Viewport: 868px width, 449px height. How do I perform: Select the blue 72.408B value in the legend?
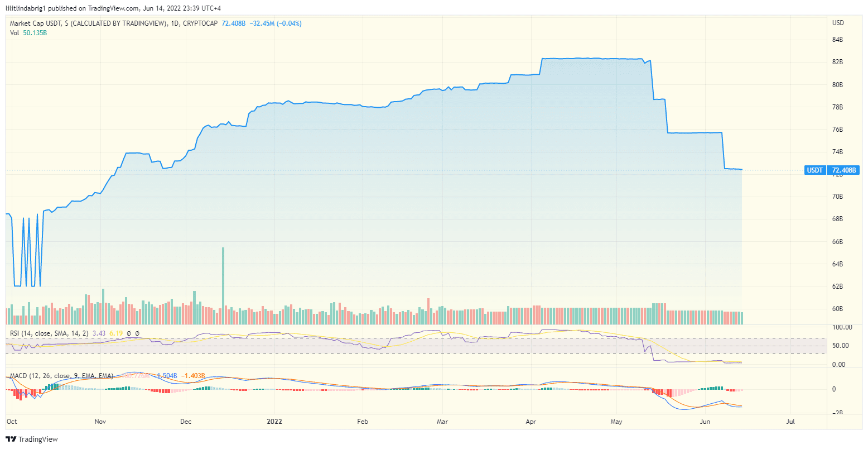click(233, 23)
